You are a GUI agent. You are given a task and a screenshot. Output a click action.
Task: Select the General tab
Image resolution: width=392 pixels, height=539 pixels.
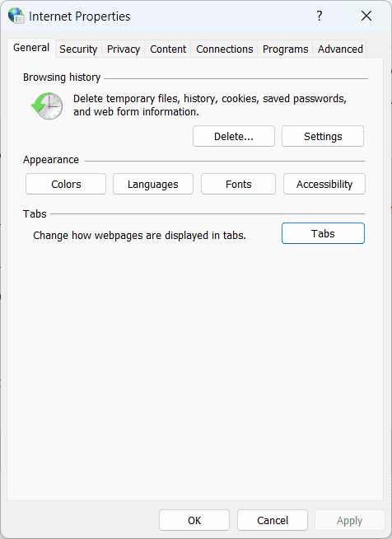click(x=31, y=48)
